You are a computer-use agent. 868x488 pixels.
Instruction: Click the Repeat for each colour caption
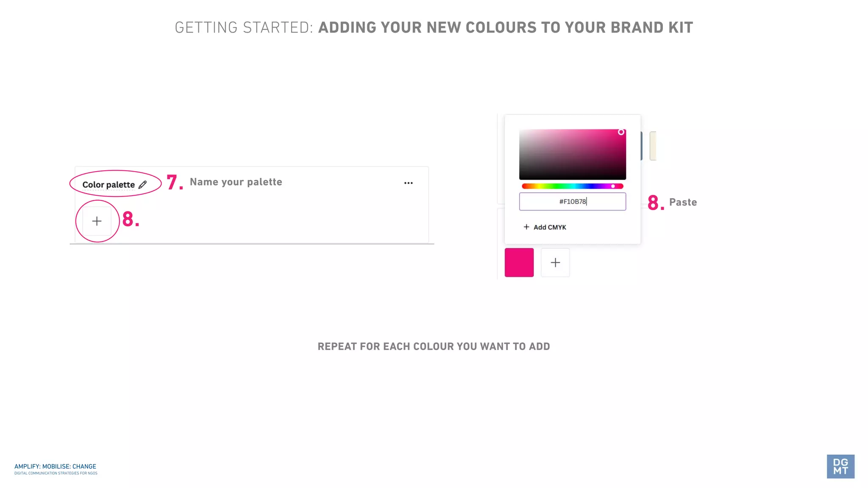[x=434, y=347]
